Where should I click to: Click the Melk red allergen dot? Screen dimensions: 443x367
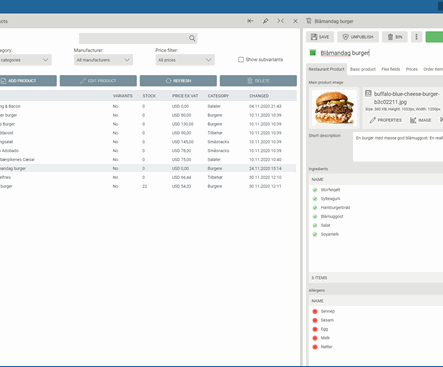pos(315,338)
